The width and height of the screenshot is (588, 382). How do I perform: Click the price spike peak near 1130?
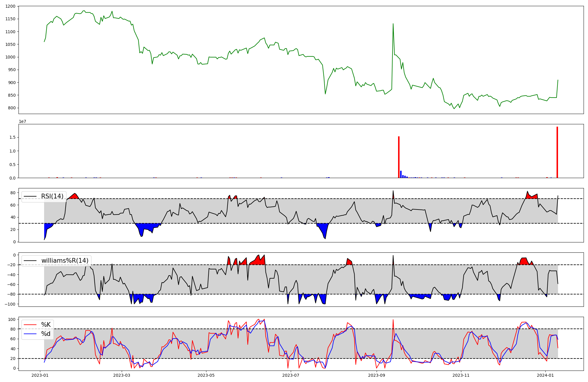click(x=393, y=24)
